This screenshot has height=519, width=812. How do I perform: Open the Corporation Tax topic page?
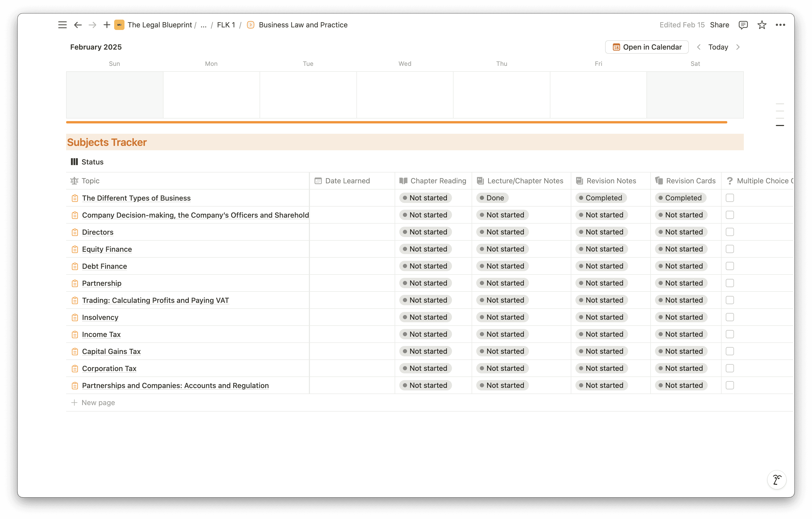pyautogui.click(x=109, y=369)
